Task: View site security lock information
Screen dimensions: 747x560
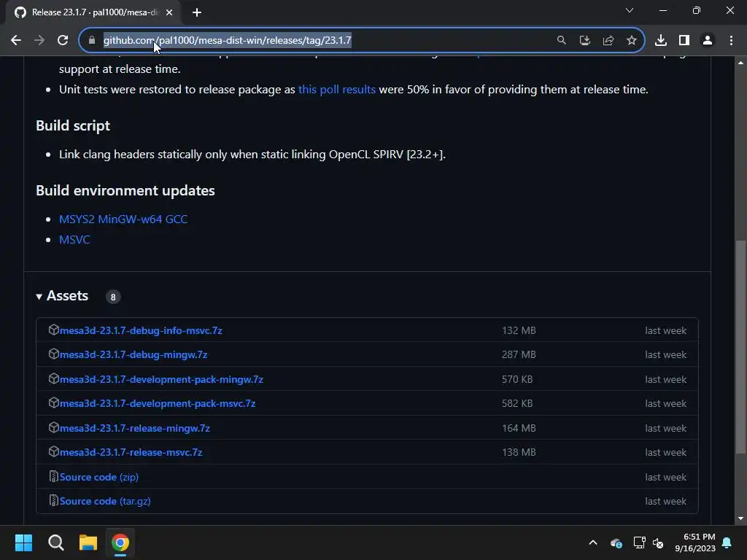Action: pyautogui.click(x=92, y=41)
